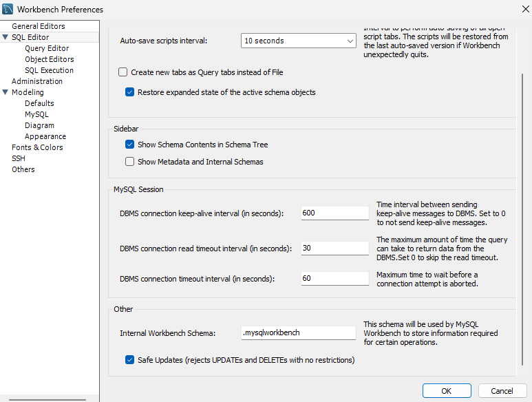Select the Modeling category
Viewport: 532px width, 402px height.
tap(28, 92)
